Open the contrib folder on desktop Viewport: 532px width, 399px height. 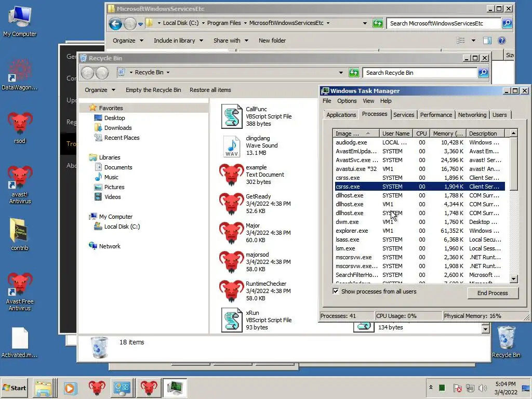[x=20, y=234]
